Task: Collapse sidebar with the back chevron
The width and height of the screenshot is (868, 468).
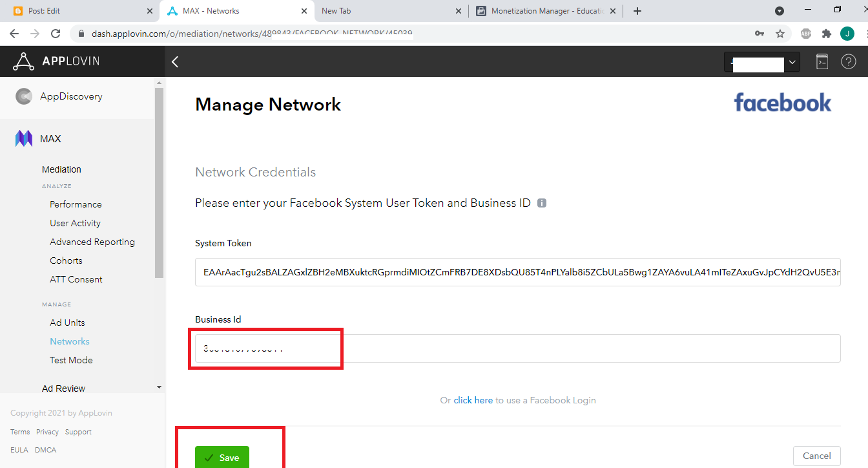Action: coord(174,61)
